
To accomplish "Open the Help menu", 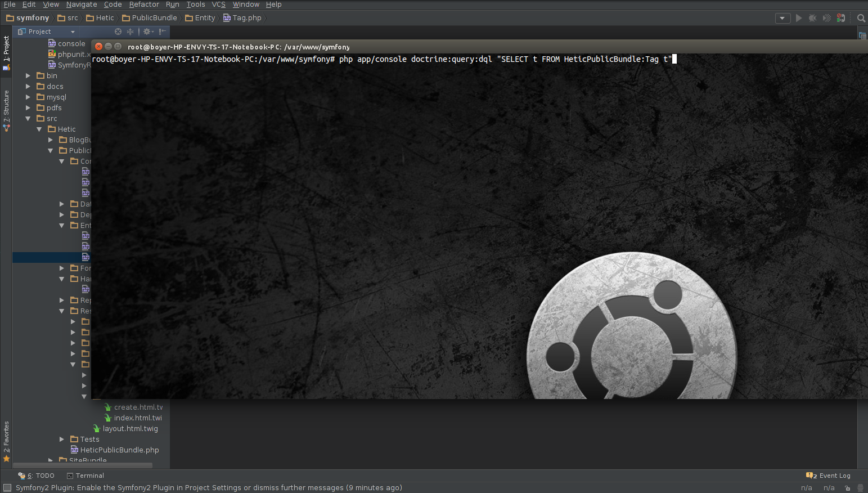I will pos(273,5).
